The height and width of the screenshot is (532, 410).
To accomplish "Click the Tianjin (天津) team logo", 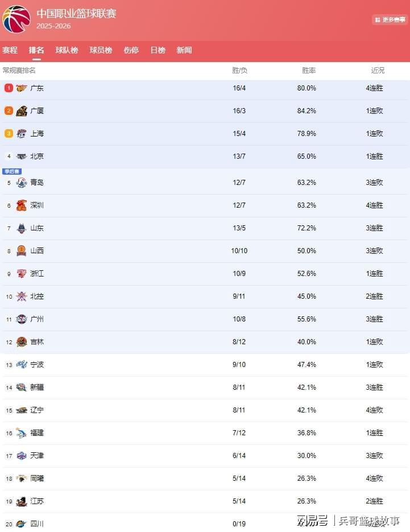I will coord(22,456).
